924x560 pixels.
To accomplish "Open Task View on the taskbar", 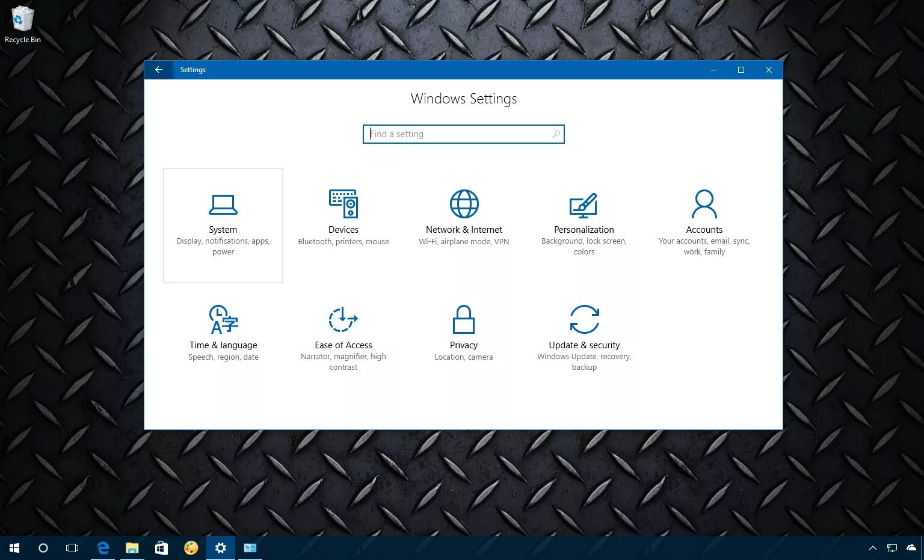I will click(x=72, y=548).
